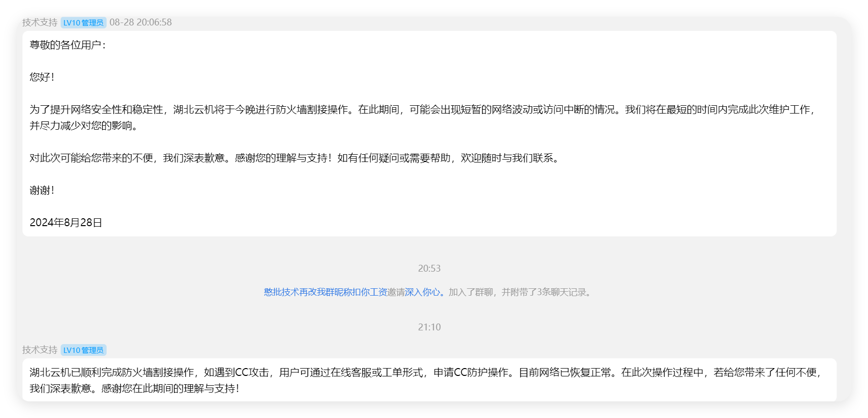Click the line 我们深表歉意。感谢您在此期间的理解与支持
Viewport: 868px width, 418px height.
(135, 389)
